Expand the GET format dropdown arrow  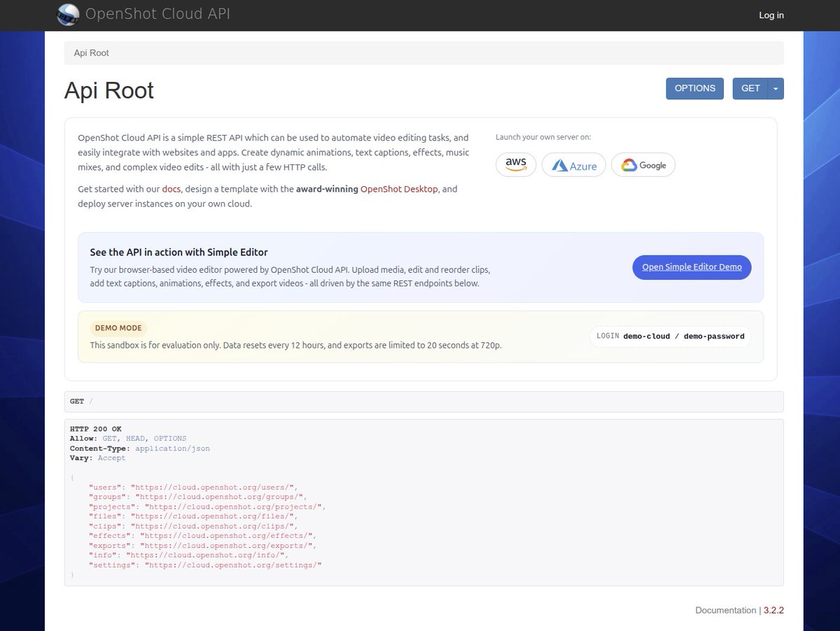776,88
